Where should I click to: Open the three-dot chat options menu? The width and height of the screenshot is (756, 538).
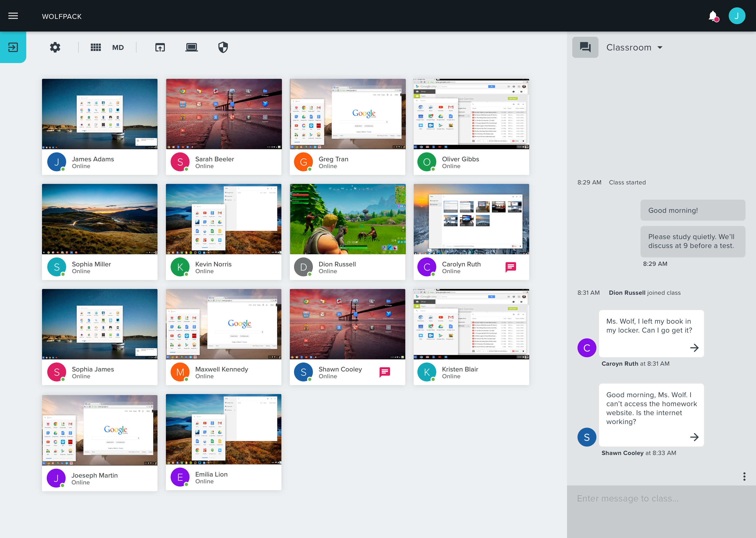click(744, 476)
